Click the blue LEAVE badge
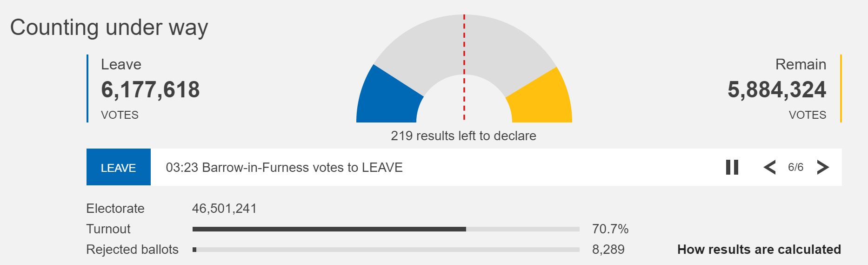 click(x=119, y=167)
